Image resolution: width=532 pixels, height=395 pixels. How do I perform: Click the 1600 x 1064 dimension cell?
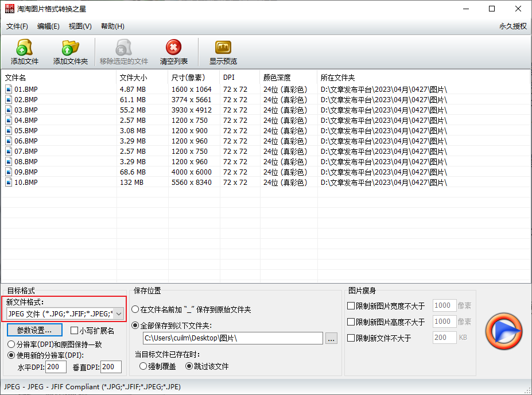pos(191,90)
